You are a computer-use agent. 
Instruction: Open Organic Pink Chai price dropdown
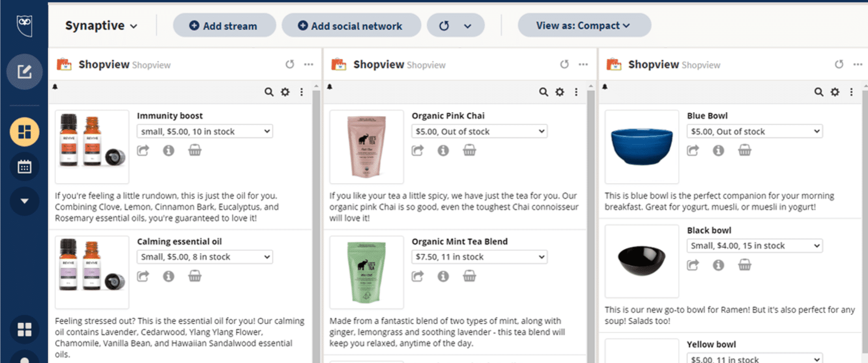pyautogui.click(x=479, y=131)
